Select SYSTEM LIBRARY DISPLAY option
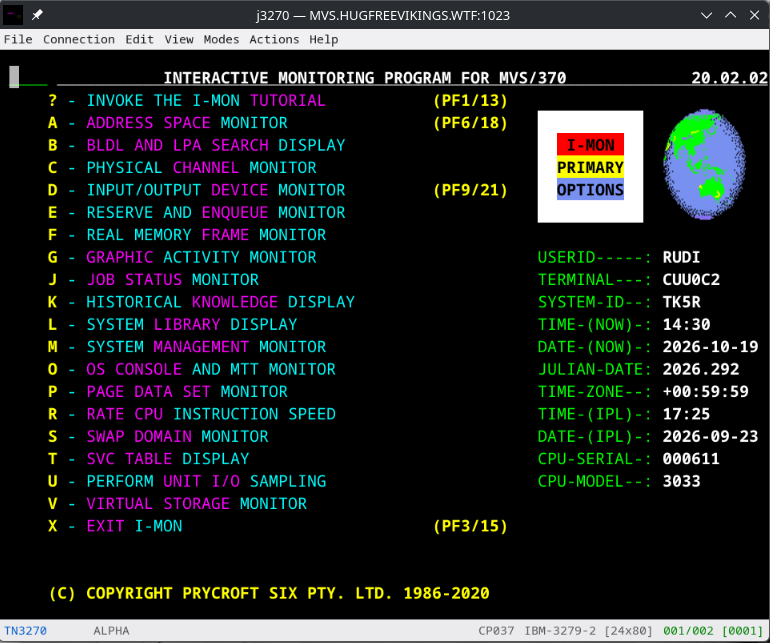 tap(192, 325)
